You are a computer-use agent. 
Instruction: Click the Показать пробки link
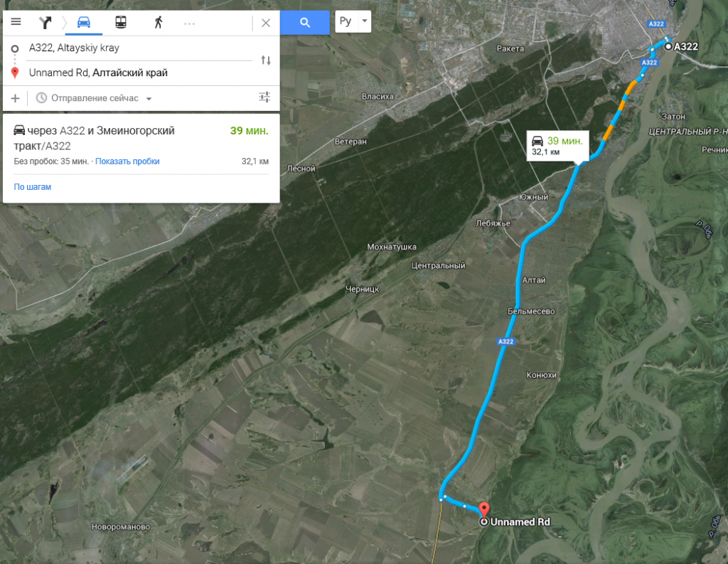click(x=127, y=161)
